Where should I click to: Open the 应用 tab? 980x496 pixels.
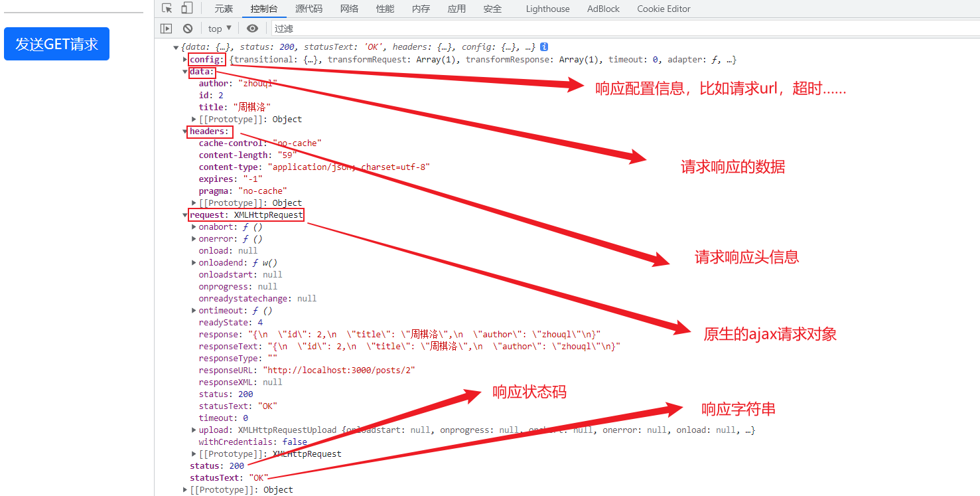point(456,9)
